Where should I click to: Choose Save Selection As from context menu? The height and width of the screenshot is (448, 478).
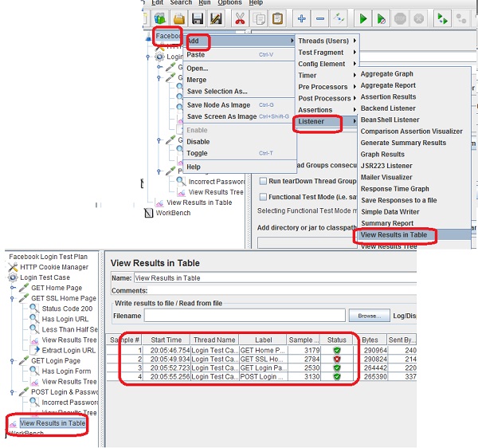tap(217, 92)
